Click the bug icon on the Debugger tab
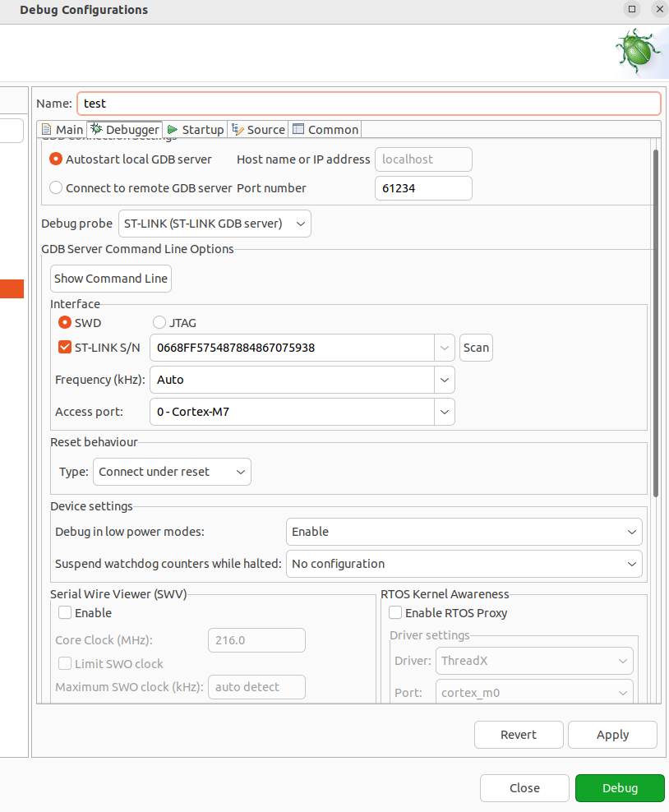The image size is (669, 812). point(95,129)
